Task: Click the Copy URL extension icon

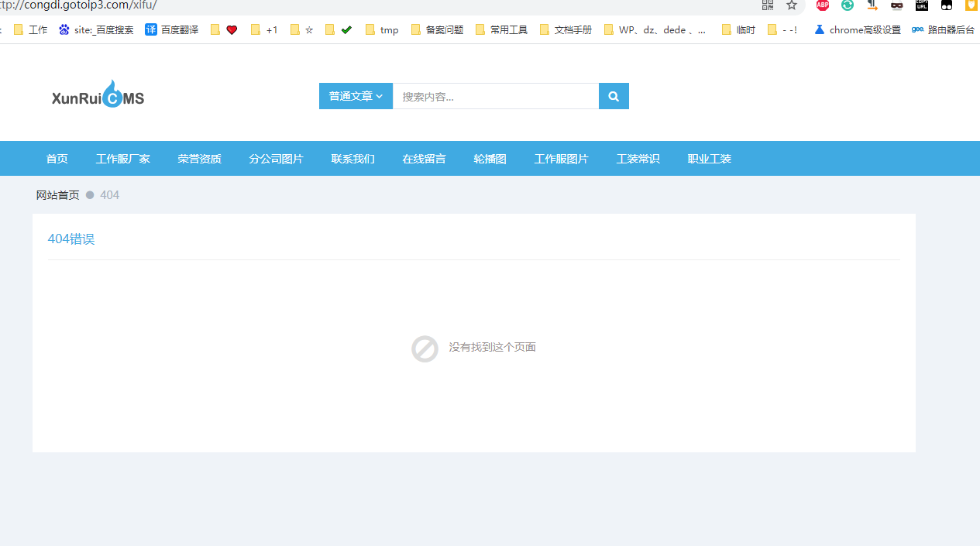Action: (921, 5)
